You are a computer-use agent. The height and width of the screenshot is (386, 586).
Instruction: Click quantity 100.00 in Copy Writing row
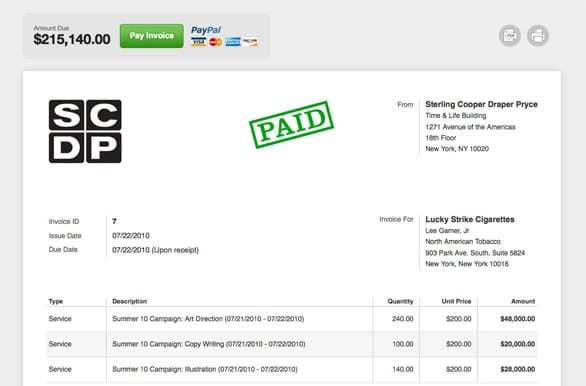tap(403, 344)
